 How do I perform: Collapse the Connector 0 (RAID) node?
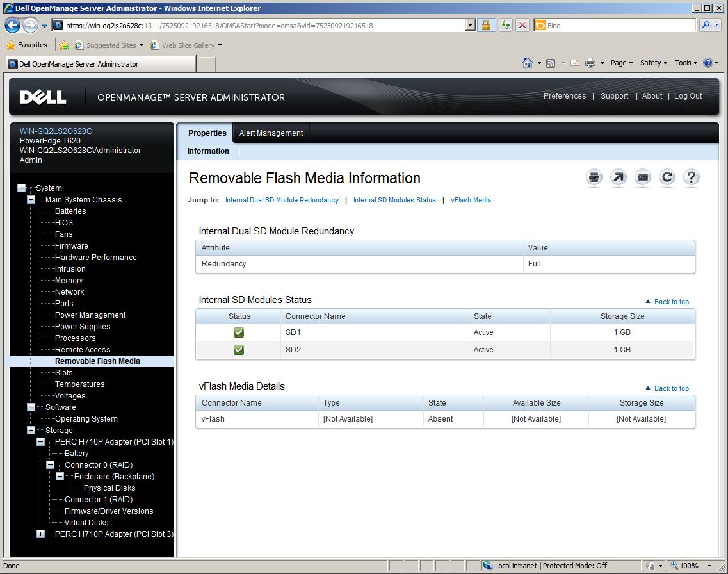point(50,465)
